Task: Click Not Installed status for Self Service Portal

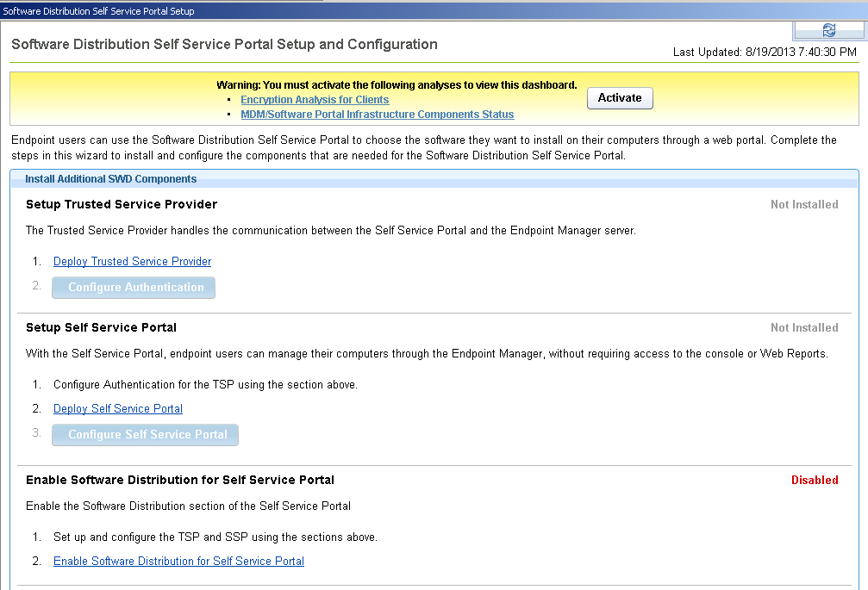Action: (x=804, y=328)
